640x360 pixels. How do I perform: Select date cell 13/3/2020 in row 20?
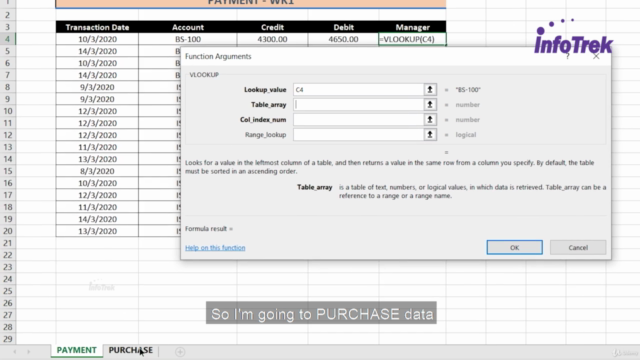[97, 231]
